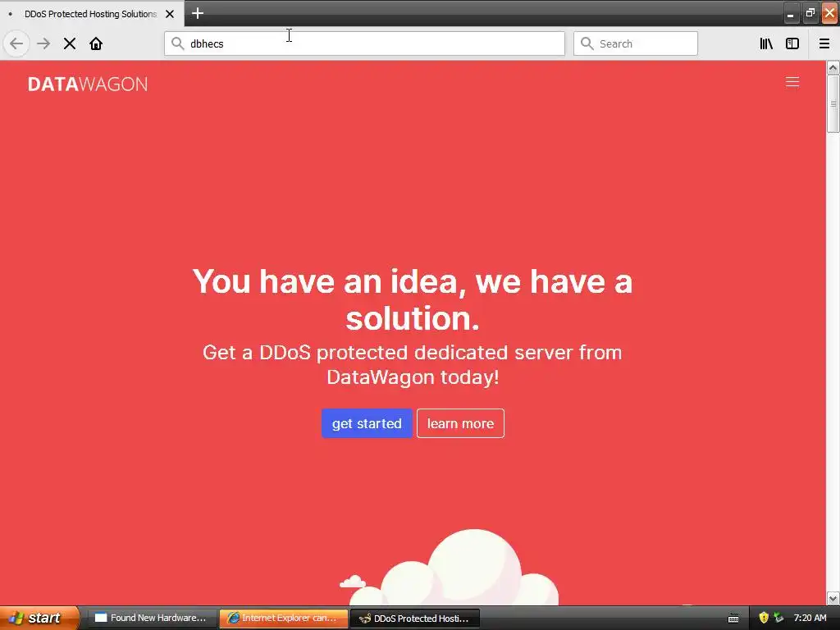This screenshot has width=840, height=630.
Task: Click the page scrollbar up arrow
Action: 833,67
